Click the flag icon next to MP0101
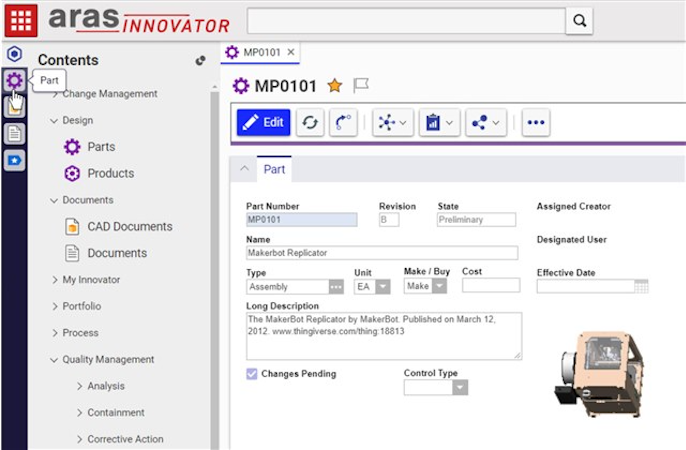Screen dimensions: 686x450 coord(361,85)
